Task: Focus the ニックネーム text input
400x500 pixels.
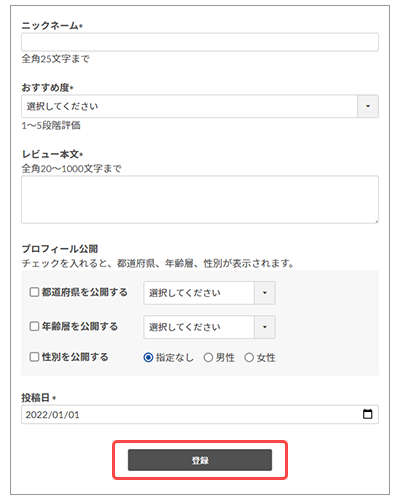Action: [200, 42]
